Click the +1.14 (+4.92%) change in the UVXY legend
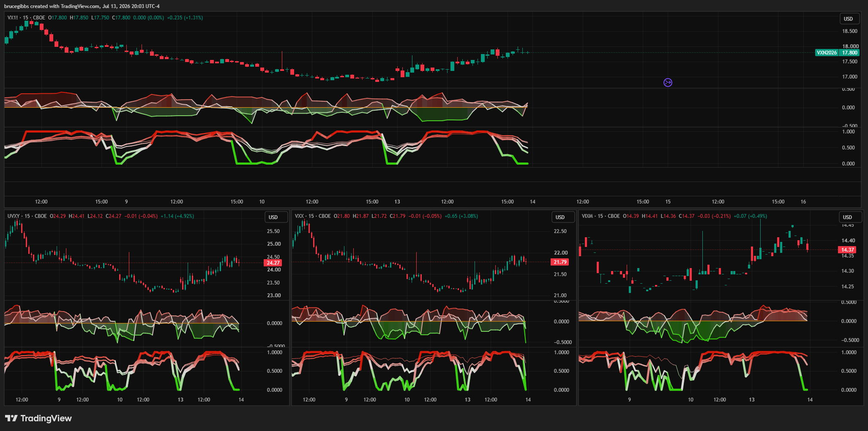 coord(177,216)
